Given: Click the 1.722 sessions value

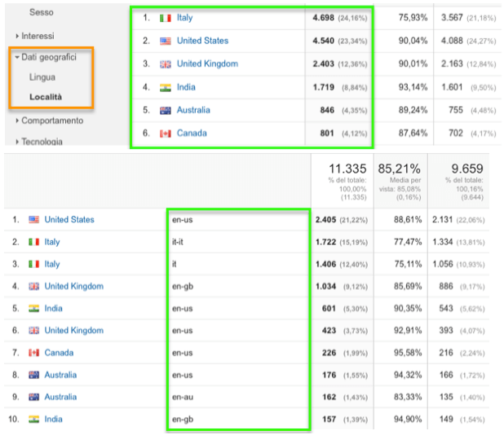Looking at the screenshot, I should [325, 242].
